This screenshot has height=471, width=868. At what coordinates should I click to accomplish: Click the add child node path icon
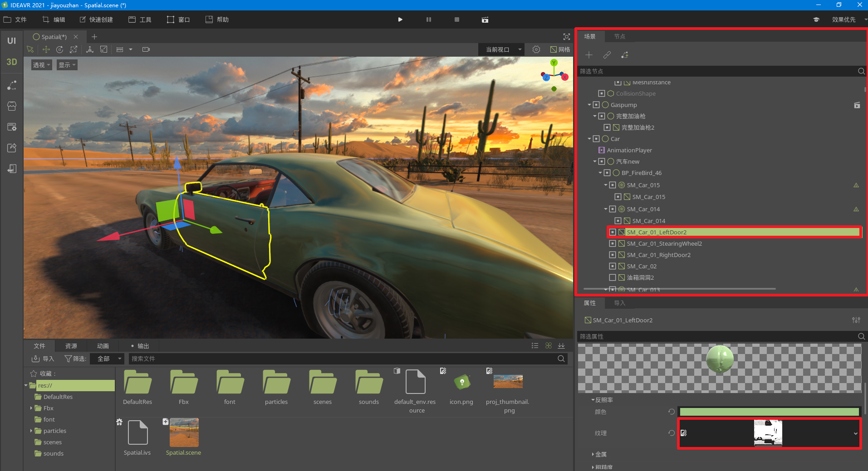point(625,55)
